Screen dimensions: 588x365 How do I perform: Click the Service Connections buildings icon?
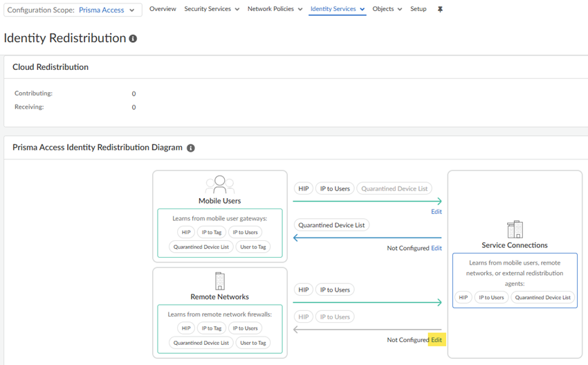[x=515, y=229]
